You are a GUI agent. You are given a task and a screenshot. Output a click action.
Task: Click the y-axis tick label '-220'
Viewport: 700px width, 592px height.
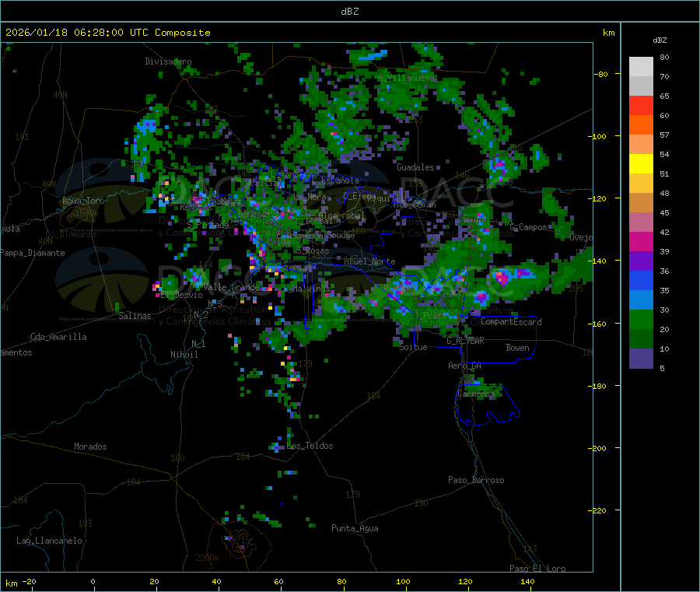tap(597, 511)
